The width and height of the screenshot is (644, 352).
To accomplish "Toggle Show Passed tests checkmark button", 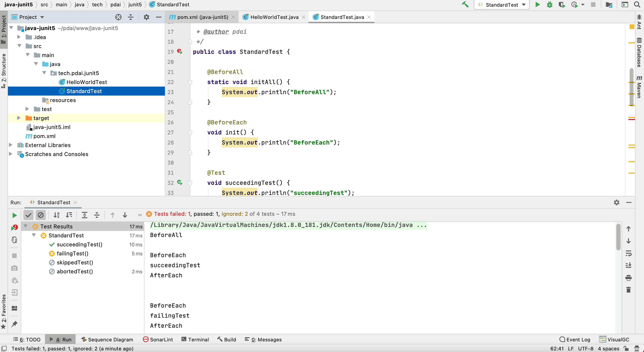I will (x=28, y=215).
